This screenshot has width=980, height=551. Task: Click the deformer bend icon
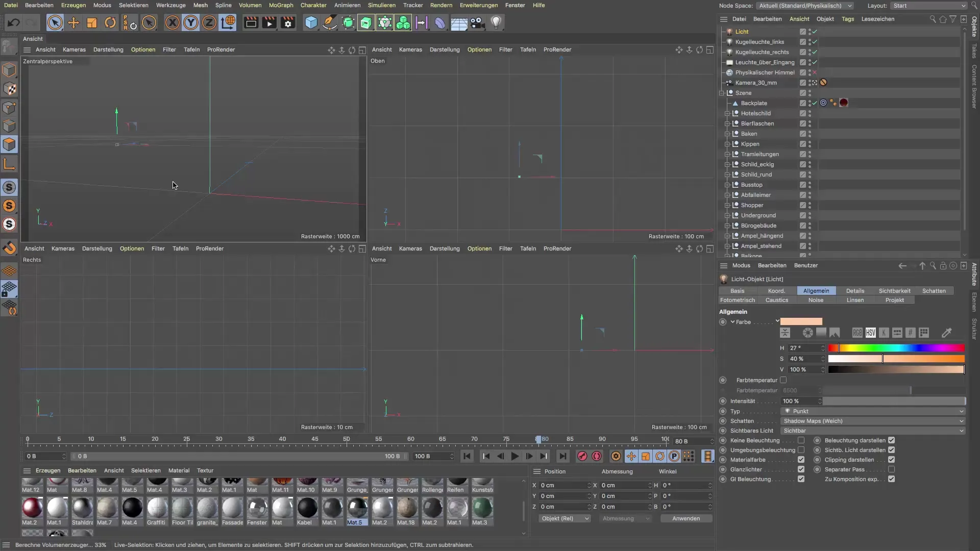click(x=440, y=22)
